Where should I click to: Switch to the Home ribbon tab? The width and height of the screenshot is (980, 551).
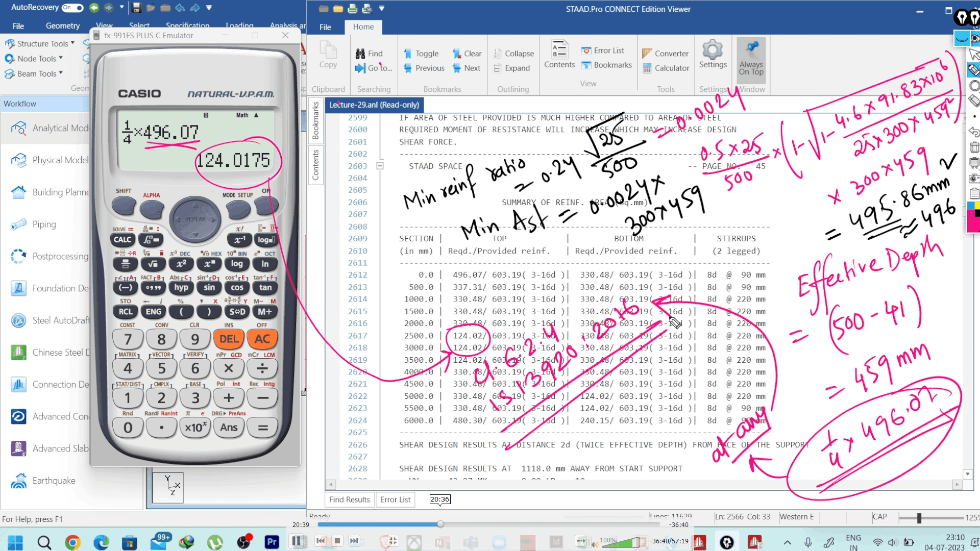(363, 27)
